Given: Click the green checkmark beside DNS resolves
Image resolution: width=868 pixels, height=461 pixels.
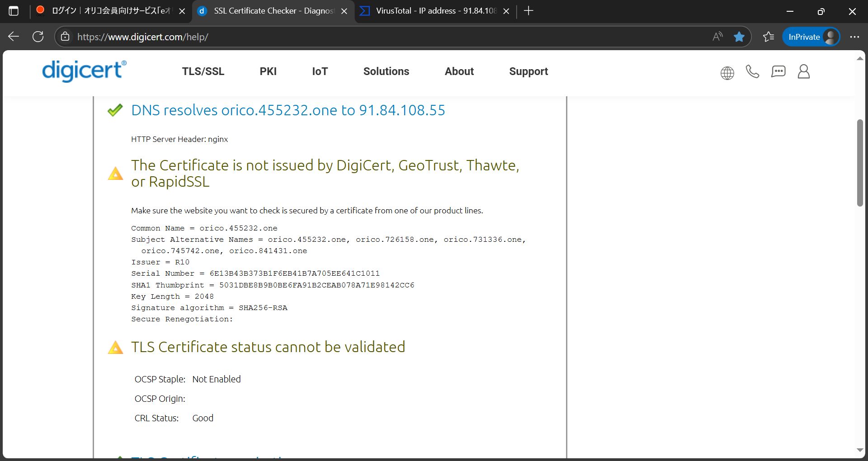Looking at the screenshot, I should coord(115,110).
